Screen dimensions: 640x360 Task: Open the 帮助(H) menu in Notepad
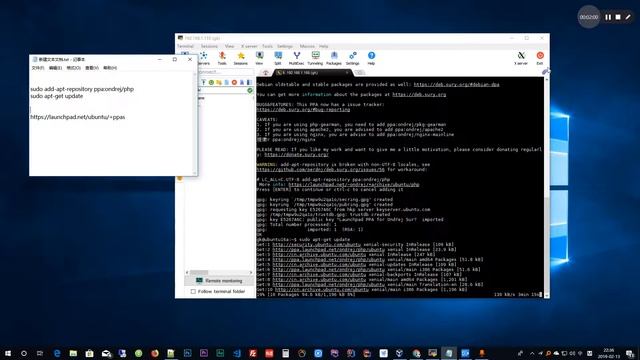coord(110,68)
